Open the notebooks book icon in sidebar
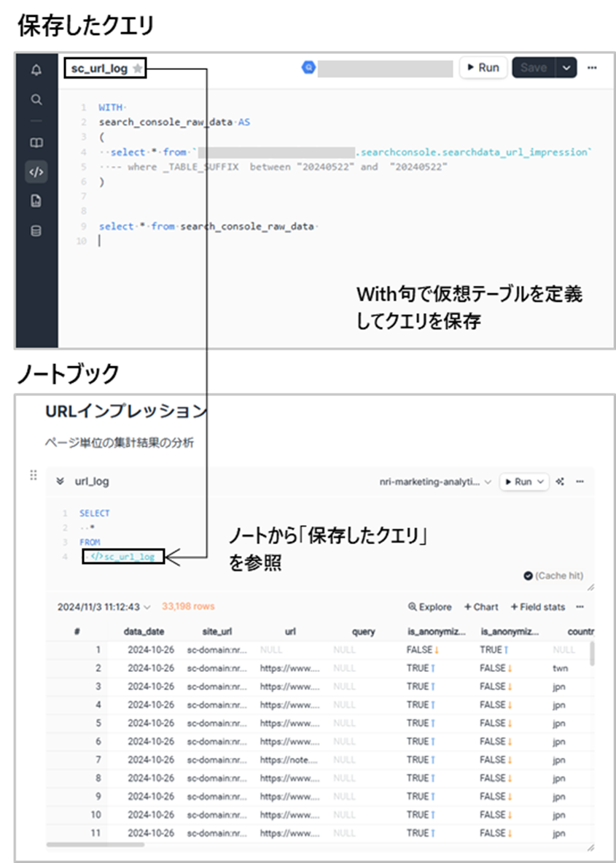This screenshot has width=616, height=863. point(36,143)
